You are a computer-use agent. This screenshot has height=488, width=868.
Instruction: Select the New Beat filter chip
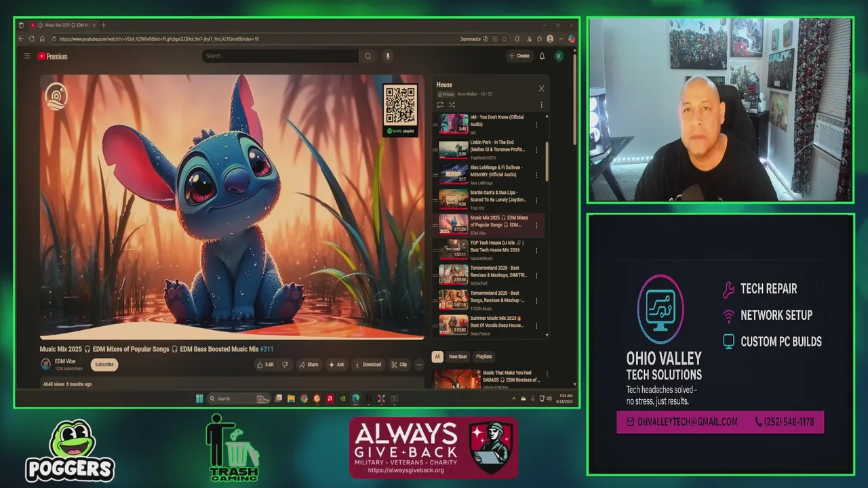point(458,357)
